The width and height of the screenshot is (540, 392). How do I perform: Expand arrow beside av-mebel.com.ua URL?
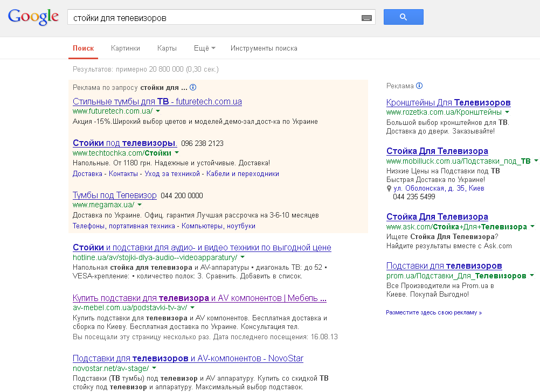(192, 307)
